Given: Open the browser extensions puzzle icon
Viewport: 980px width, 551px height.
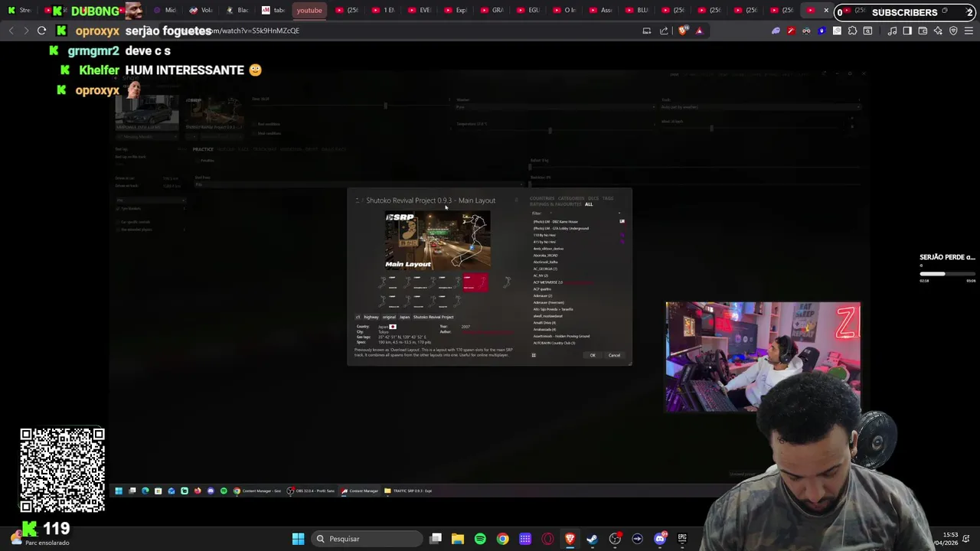Looking at the screenshot, I should pos(852,31).
